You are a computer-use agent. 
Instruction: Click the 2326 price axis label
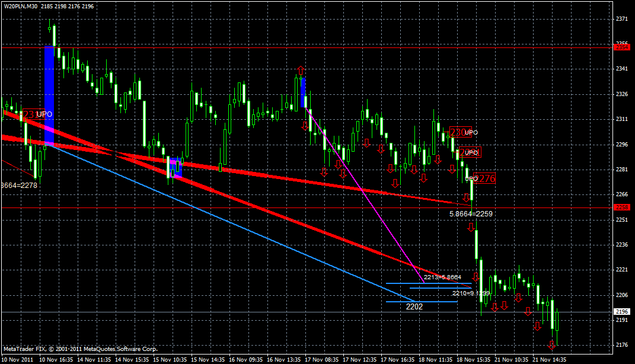[621, 94]
